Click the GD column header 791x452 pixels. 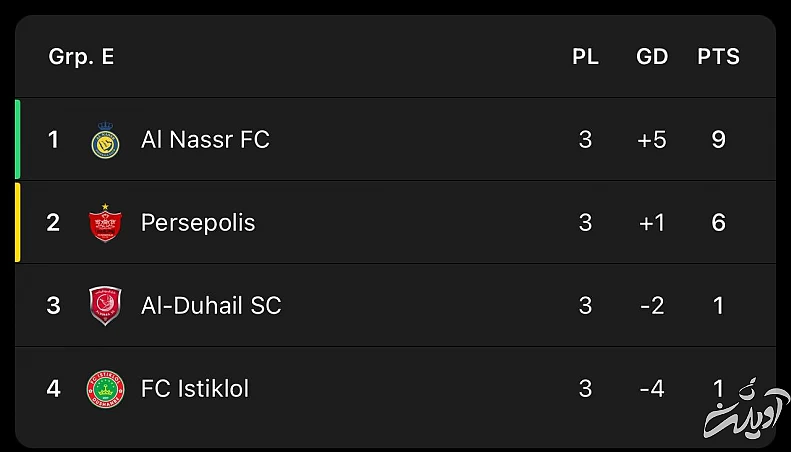coord(652,57)
